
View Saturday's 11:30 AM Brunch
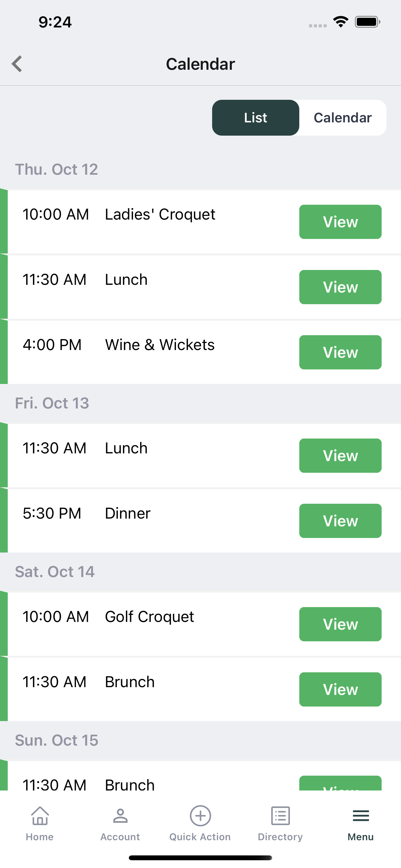[x=340, y=689]
